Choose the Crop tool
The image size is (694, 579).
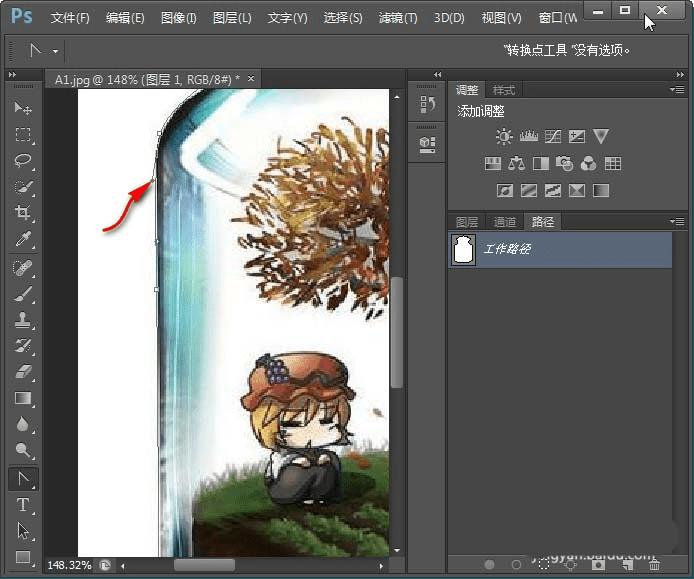pyautogui.click(x=23, y=213)
